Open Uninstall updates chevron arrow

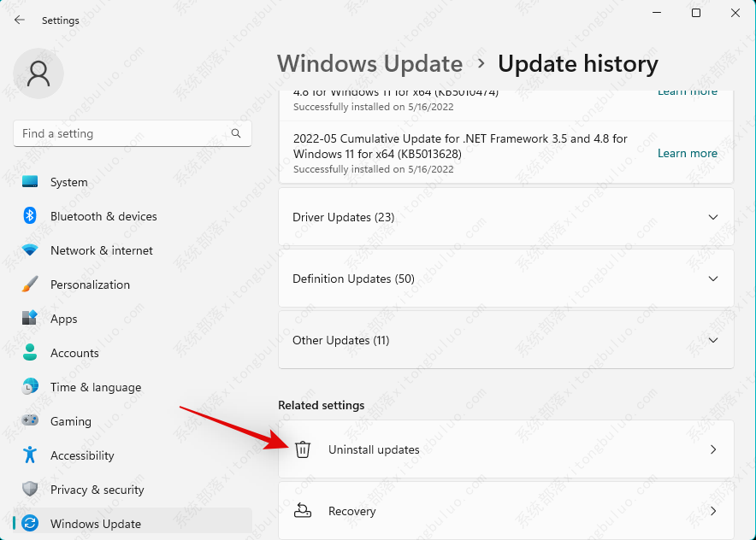coord(713,449)
